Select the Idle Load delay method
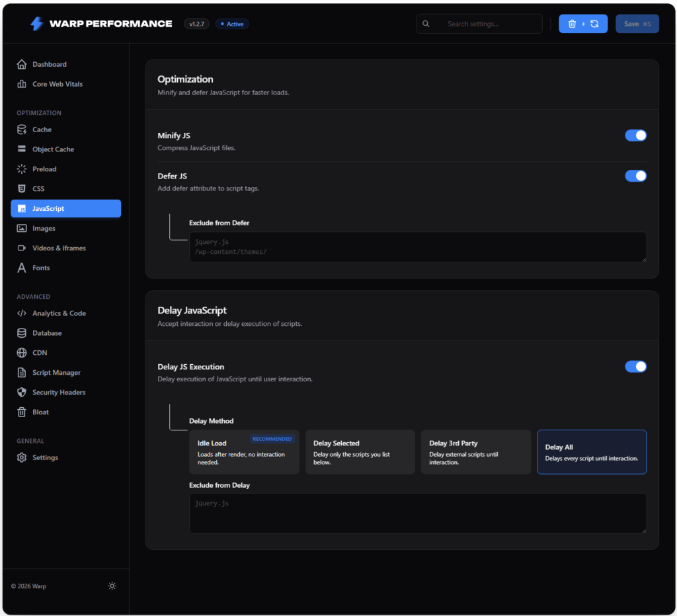677x616 pixels. (245, 452)
